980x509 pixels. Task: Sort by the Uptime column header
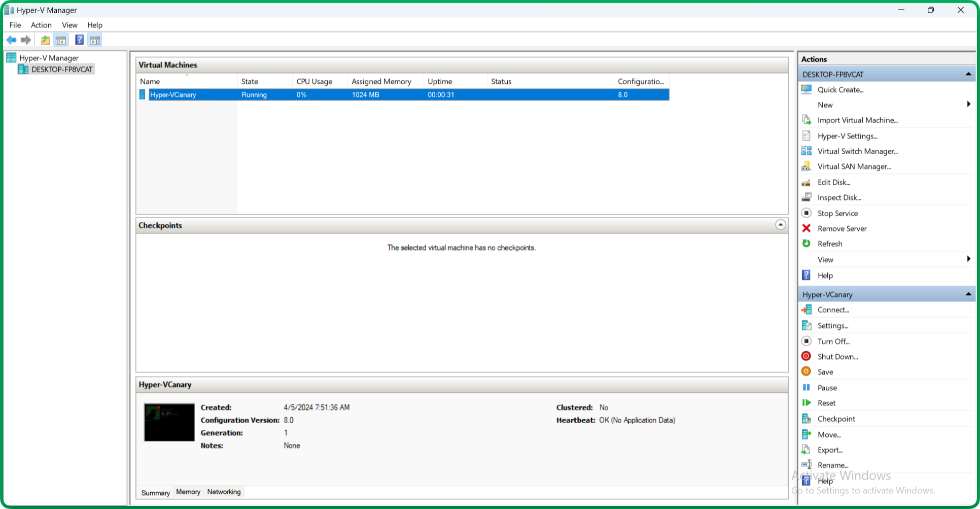point(455,81)
